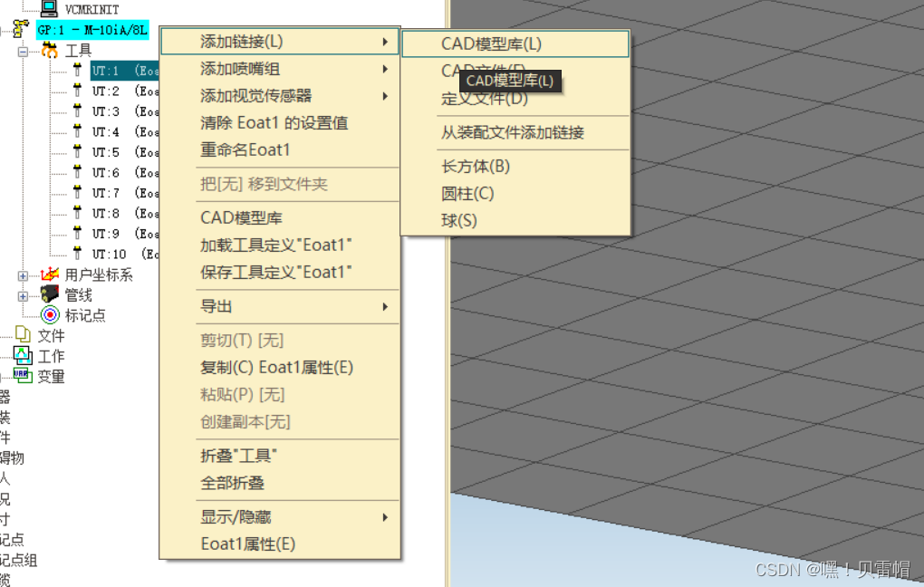This screenshot has height=587, width=924.
Task: Select the VCMRINIT tree item
Action: [91, 9]
